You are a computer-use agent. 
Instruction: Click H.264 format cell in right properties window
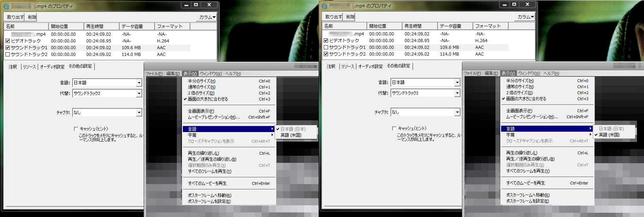[481, 41]
